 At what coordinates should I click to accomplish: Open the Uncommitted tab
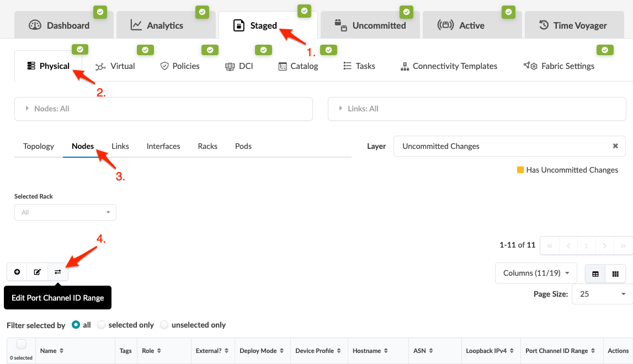click(370, 25)
